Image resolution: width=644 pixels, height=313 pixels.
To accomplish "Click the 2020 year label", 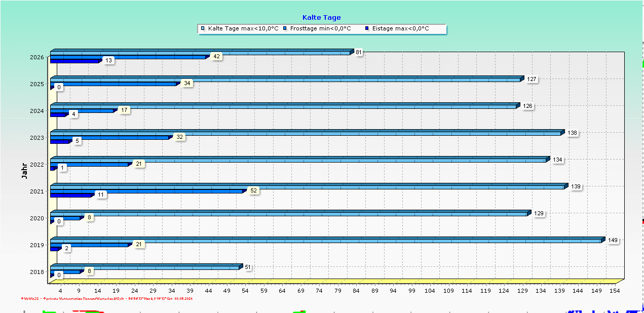I will tap(37, 218).
